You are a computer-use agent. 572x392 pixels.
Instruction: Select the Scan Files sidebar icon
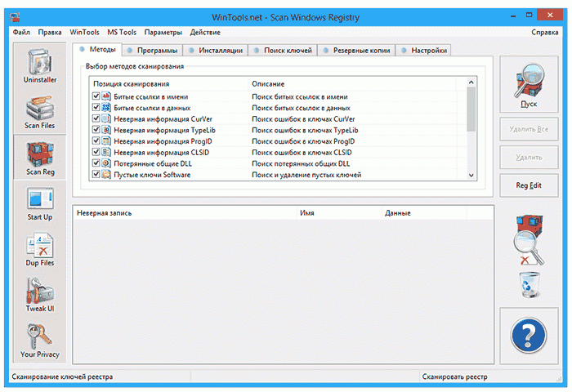[38, 111]
